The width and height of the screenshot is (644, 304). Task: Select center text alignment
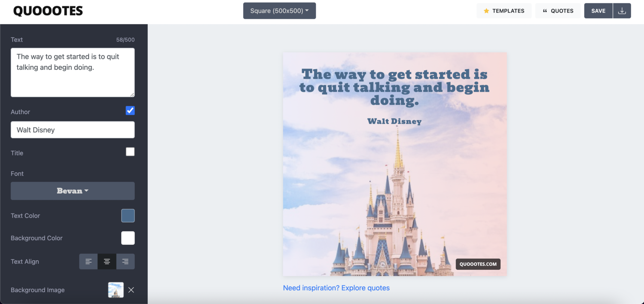click(x=107, y=261)
